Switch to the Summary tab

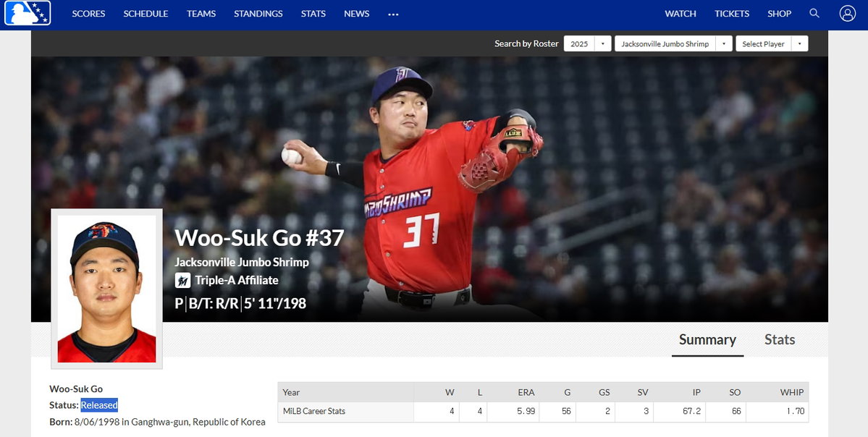[707, 339]
